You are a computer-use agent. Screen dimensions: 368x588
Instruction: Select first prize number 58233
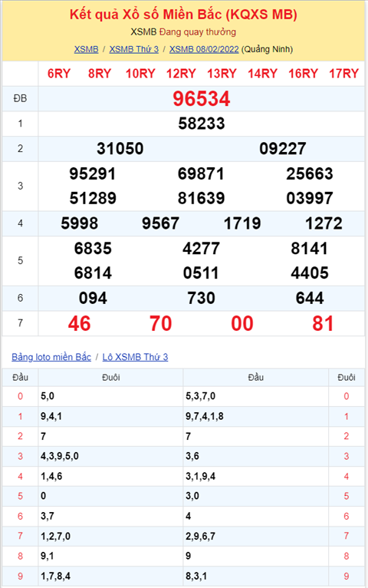click(x=202, y=124)
